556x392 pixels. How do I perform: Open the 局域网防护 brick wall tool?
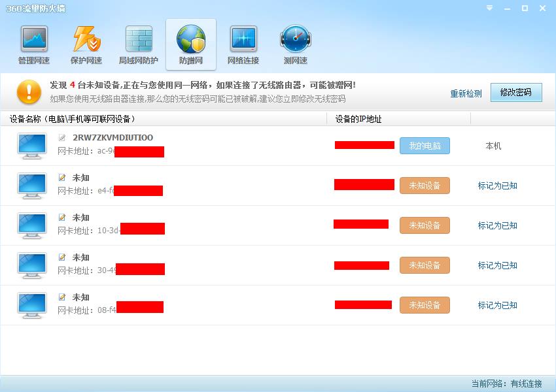[139, 44]
